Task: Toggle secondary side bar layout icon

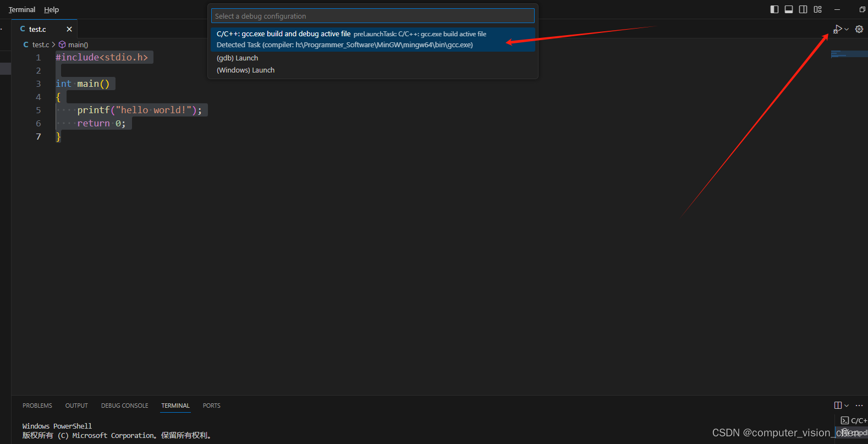Action: click(803, 9)
